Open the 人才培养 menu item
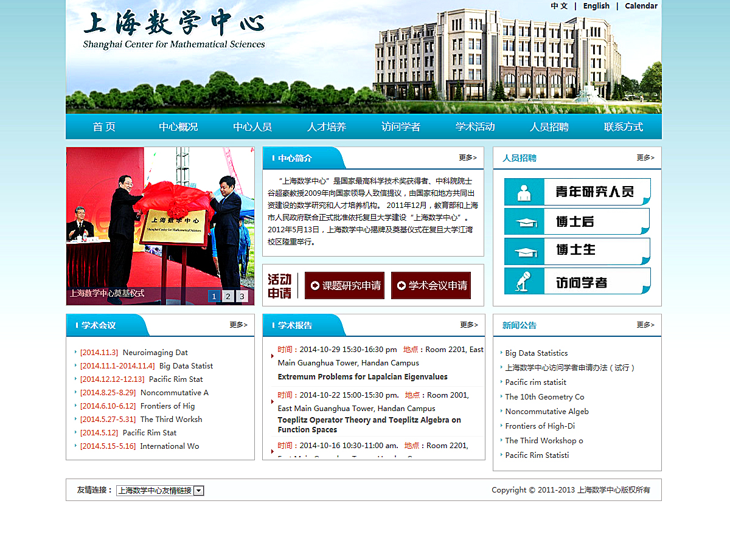Viewport: 730px width, 560px height. click(x=327, y=127)
